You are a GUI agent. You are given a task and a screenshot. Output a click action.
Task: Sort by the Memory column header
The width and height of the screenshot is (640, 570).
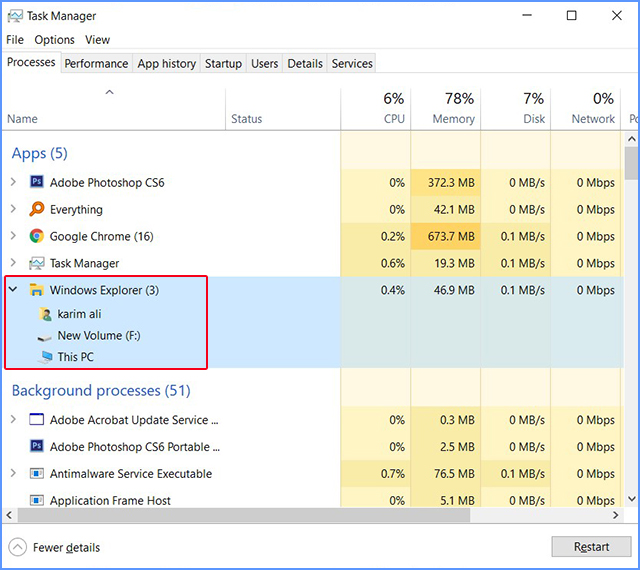coord(446,109)
